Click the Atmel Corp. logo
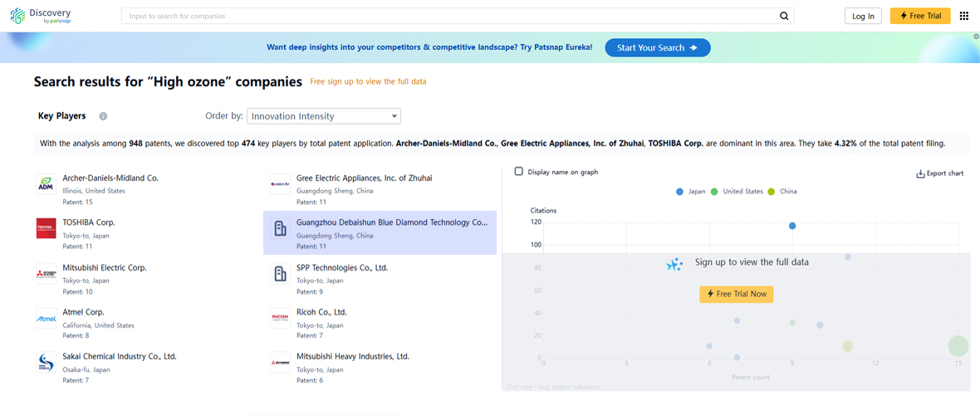Screen dimensions: 980x415 47,318
